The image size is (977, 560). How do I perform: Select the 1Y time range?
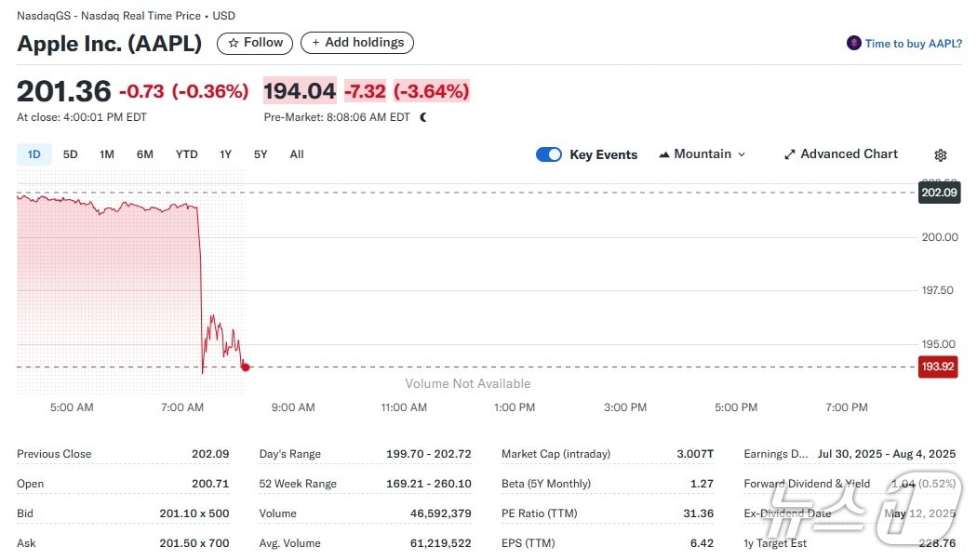point(225,154)
